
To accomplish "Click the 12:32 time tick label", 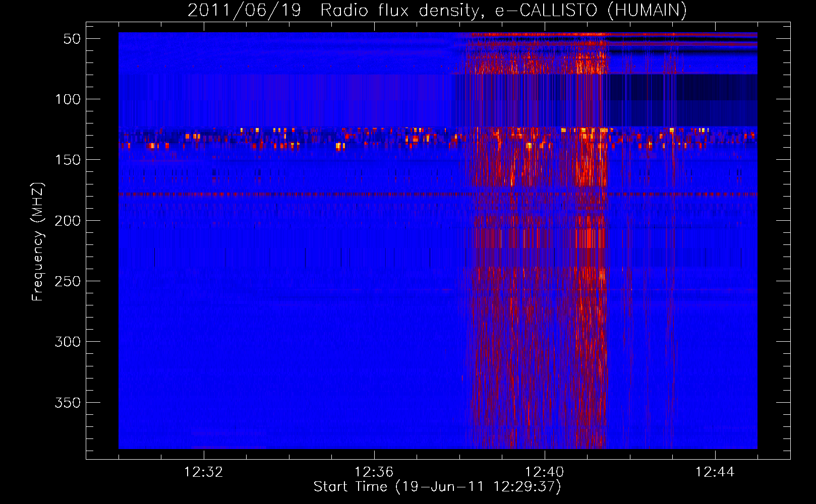I will [204, 472].
